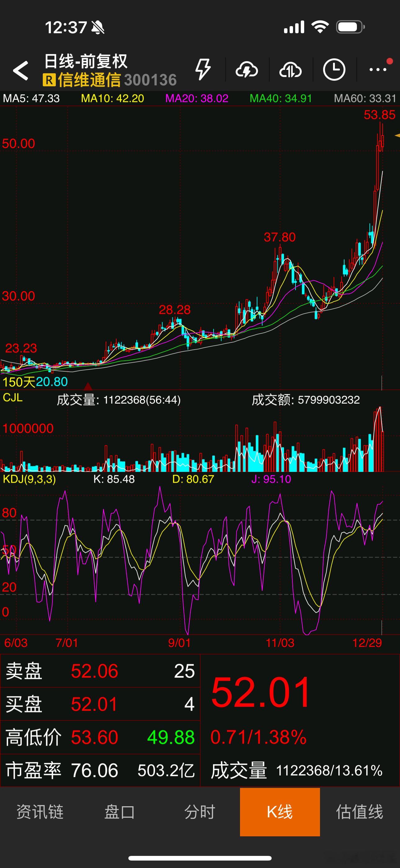Tap the MA40: 34.91 label
The width and height of the screenshot is (400, 868).
click(x=281, y=98)
